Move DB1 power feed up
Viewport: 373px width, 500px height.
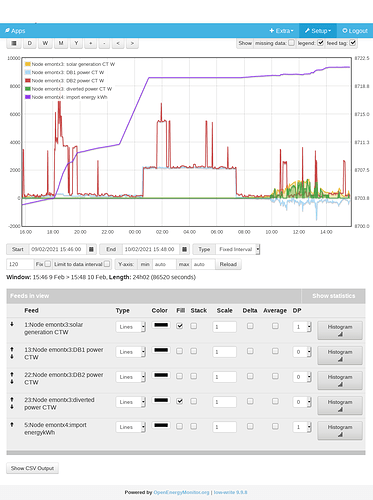click(12, 349)
